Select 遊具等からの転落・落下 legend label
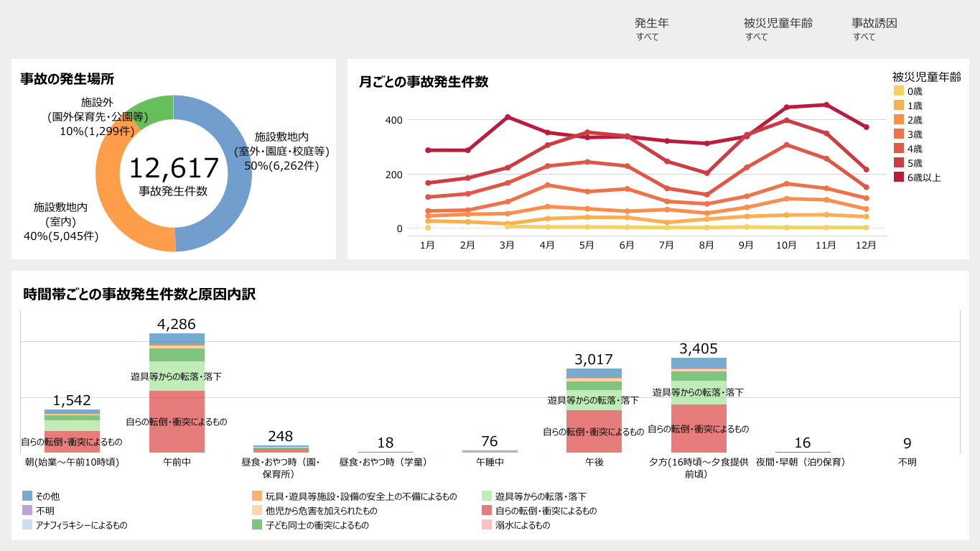The height and width of the screenshot is (551, 980). pyautogui.click(x=541, y=496)
